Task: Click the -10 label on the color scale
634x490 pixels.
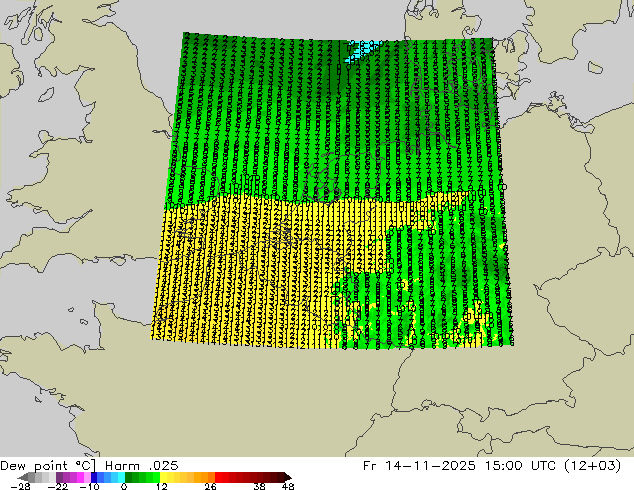Action: [89, 486]
